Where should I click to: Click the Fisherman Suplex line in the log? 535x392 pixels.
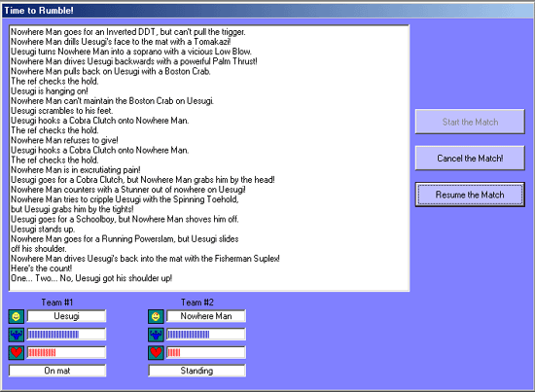coord(145,259)
